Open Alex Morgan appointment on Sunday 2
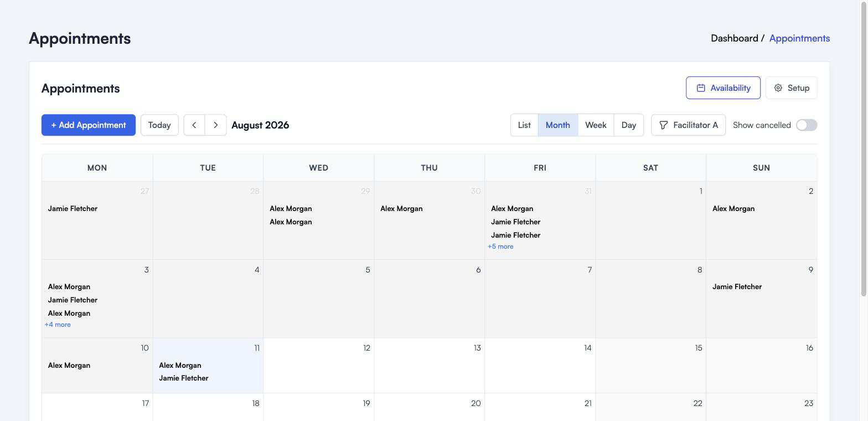The height and width of the screenshot is (421, 868). (x=733, y=209)
